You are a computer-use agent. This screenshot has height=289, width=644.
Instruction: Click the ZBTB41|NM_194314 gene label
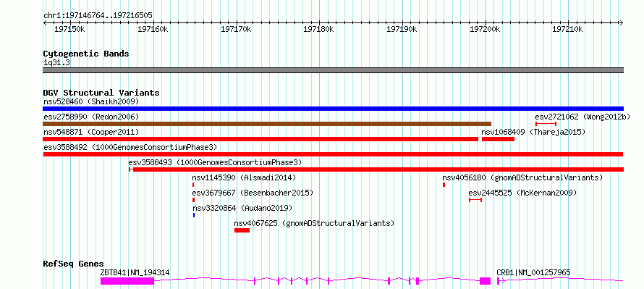[135, 272]
